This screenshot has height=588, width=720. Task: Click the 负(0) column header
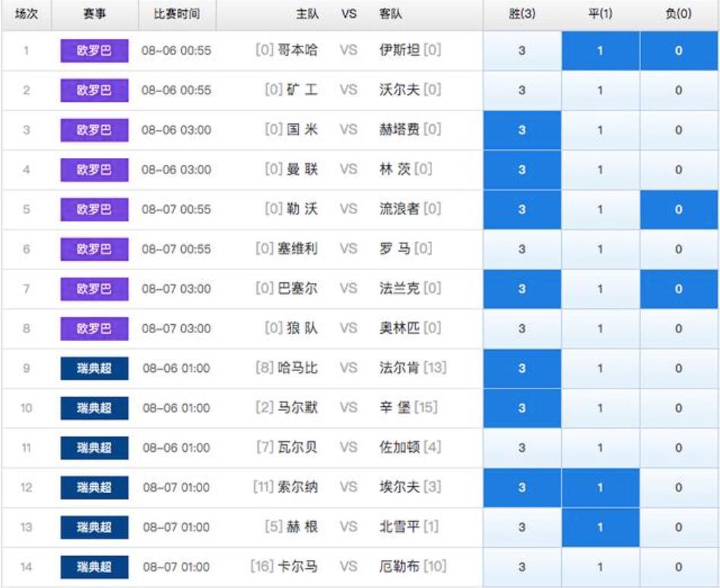[x=679, y=14]
